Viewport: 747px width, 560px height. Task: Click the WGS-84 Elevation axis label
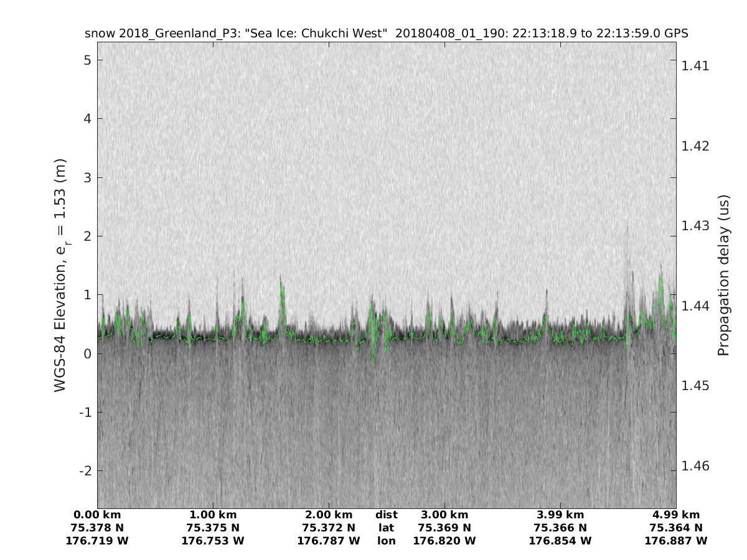(x=60, y=275)
